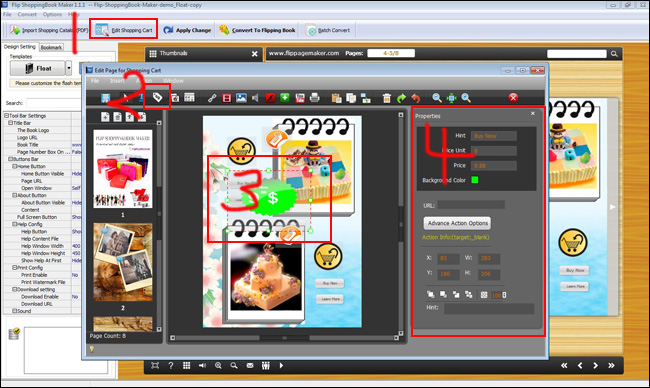The width and height of the screenshot is (650, 388).
Task: Click the red X exit editor icon
Action: tap(513, 97)
